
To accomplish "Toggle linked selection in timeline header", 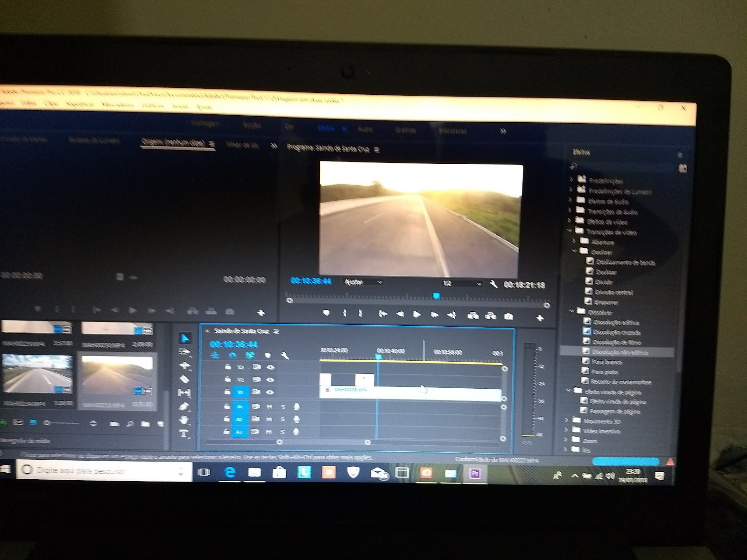I will [x=250, y=355].
